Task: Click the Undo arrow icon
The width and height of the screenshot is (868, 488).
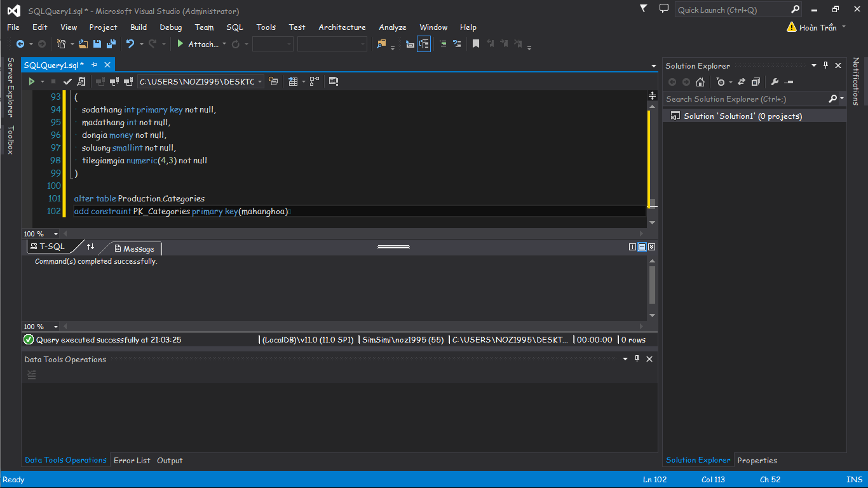Action: click(x=130, y=44)
